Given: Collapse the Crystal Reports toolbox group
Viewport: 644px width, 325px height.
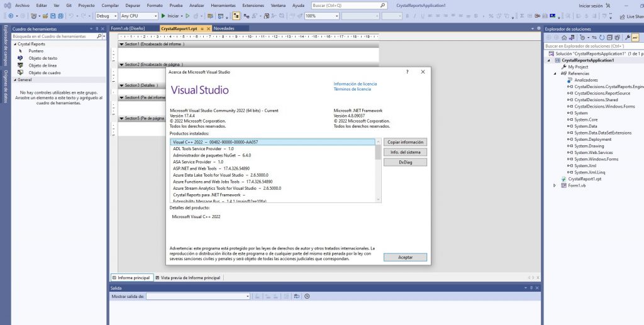Looking at the screenshot, I should click(15, 44).
